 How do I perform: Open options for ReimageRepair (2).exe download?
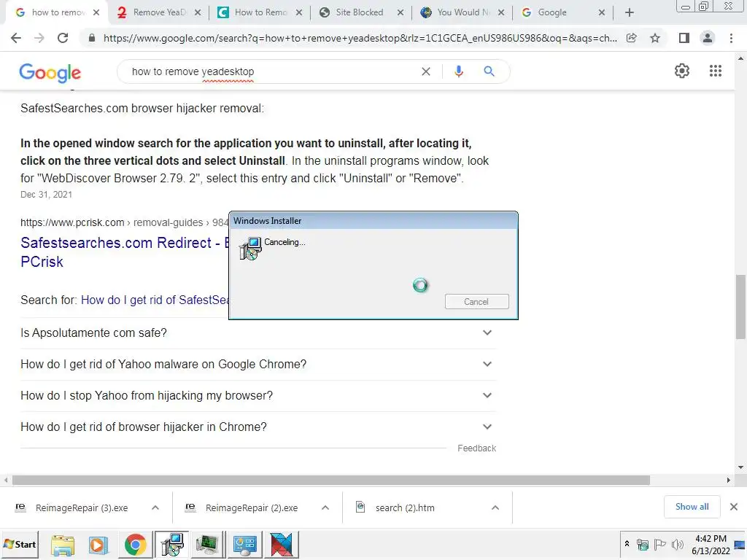(x=325, y=508)
